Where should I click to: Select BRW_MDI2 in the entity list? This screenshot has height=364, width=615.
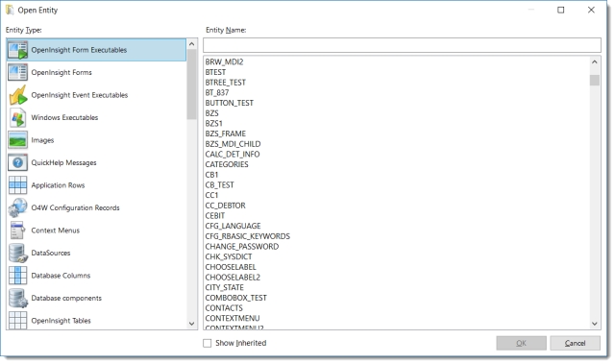pyautogui.click(x=224, y=61)
